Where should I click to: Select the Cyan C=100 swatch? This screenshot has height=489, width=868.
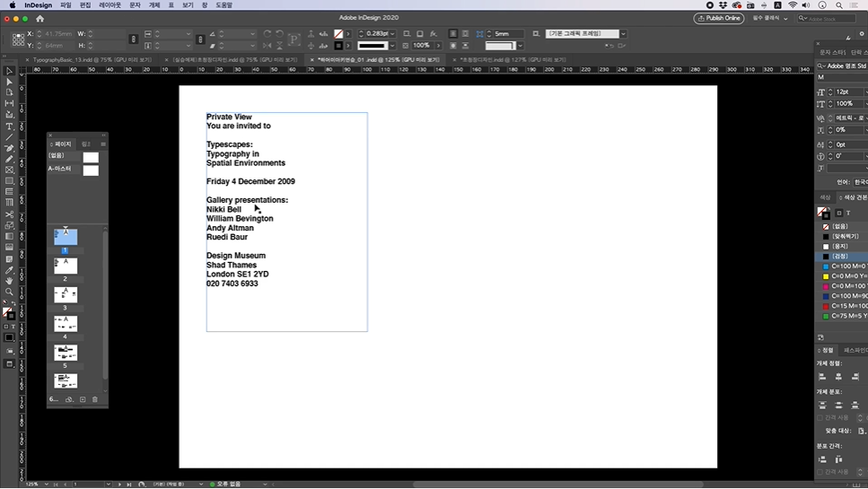coord(842,266)
